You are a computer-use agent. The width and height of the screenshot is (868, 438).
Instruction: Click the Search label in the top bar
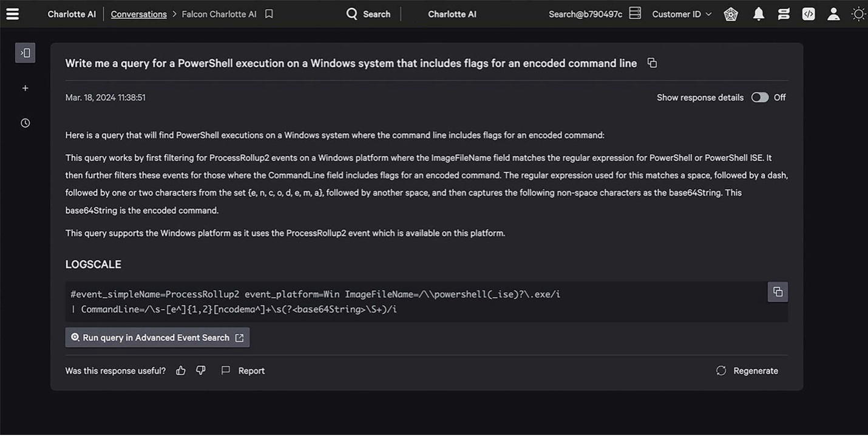377,14
